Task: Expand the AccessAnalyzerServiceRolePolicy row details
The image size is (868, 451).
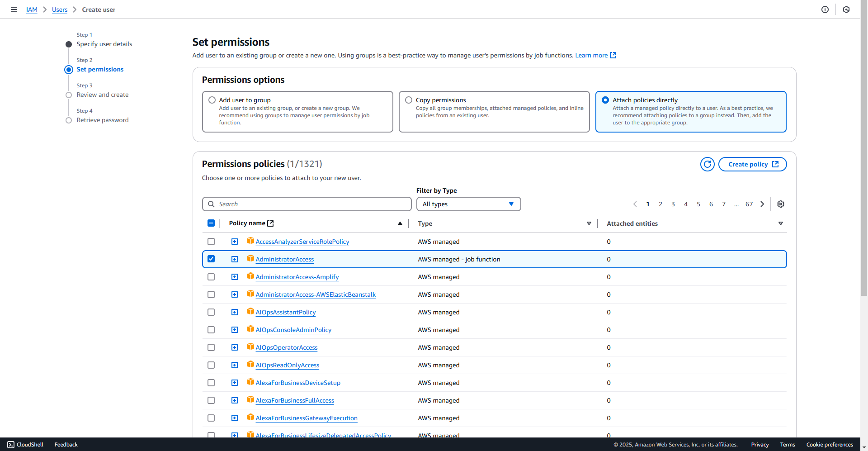Action: tap(235, 242)
